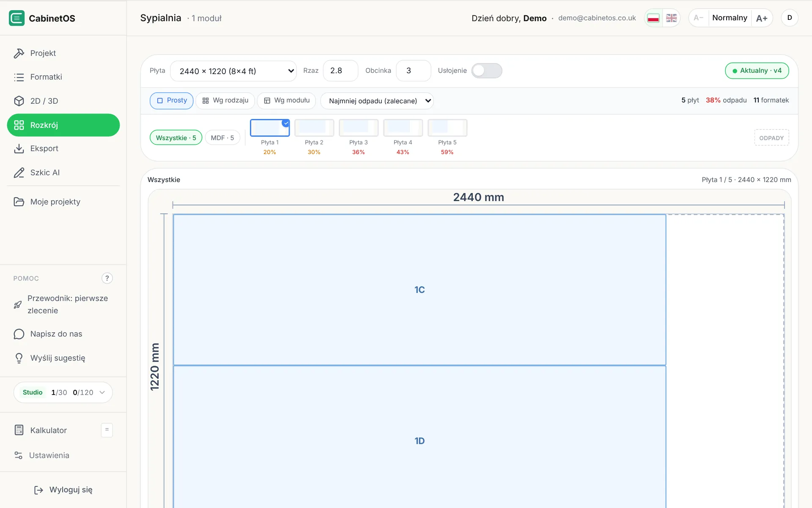The width and height of the screenshot is (812, 508).
Task: Open Eksport download icon
Action: tap(19, 149)
